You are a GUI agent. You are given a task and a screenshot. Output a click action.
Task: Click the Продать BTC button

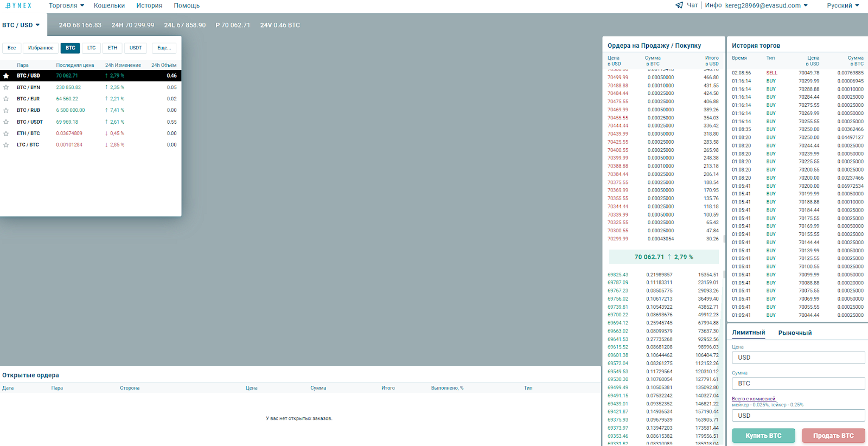833,436
